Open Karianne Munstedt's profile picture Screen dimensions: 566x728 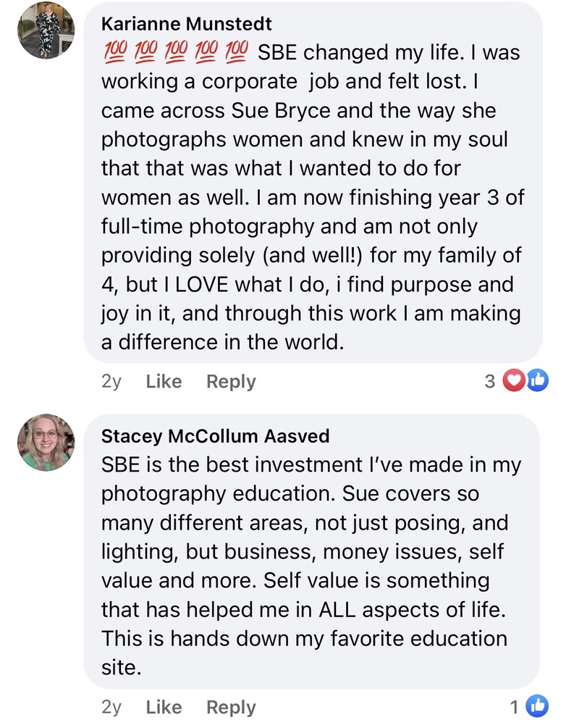46,30
